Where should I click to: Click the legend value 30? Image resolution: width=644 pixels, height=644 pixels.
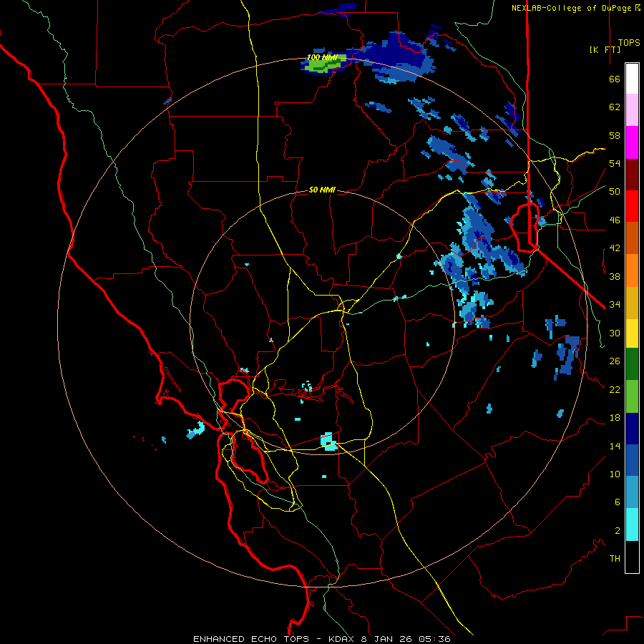[x=615, y=333]
